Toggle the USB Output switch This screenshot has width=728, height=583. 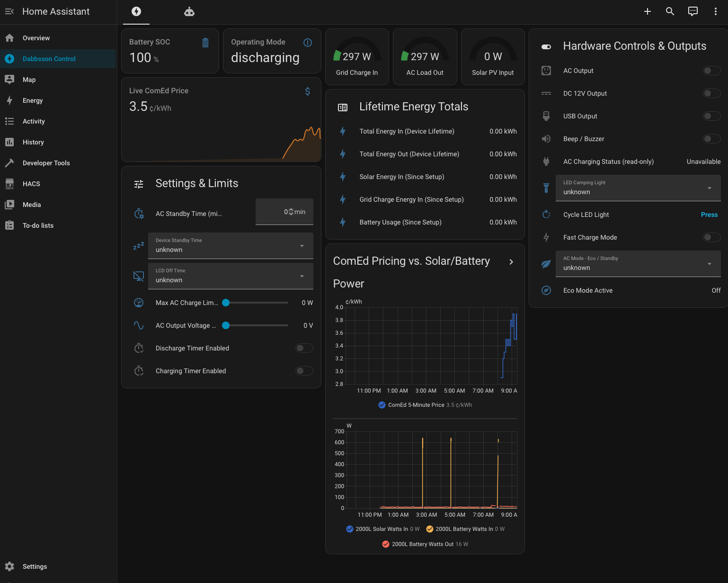tap(711, 116)
